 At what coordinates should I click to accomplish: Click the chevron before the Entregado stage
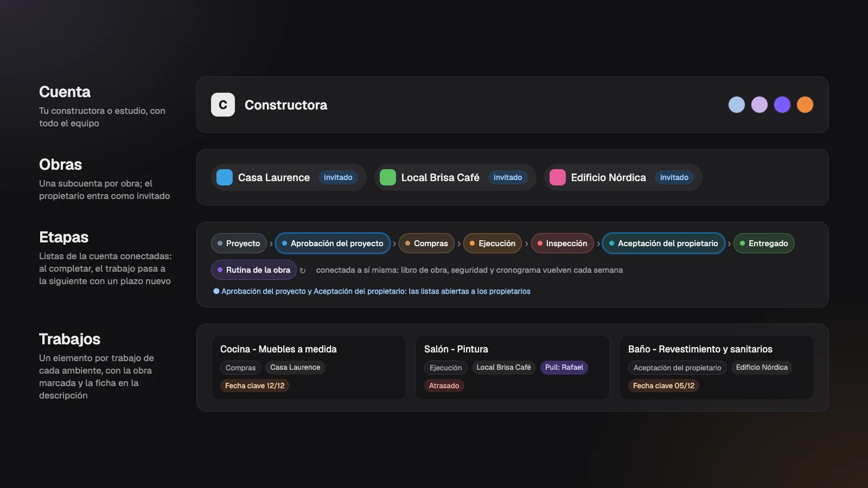click(729, 244)
